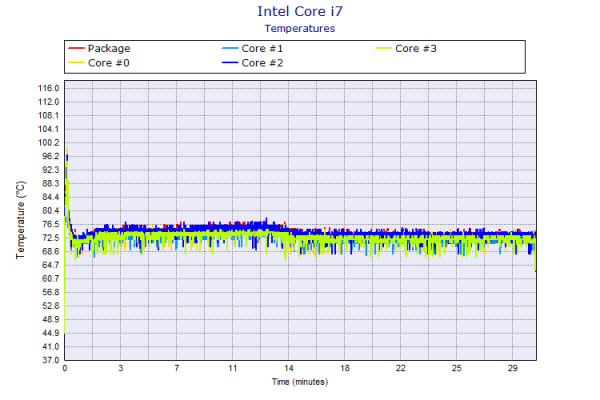Click the green Core #3 legend swatch

coord(383,48)
